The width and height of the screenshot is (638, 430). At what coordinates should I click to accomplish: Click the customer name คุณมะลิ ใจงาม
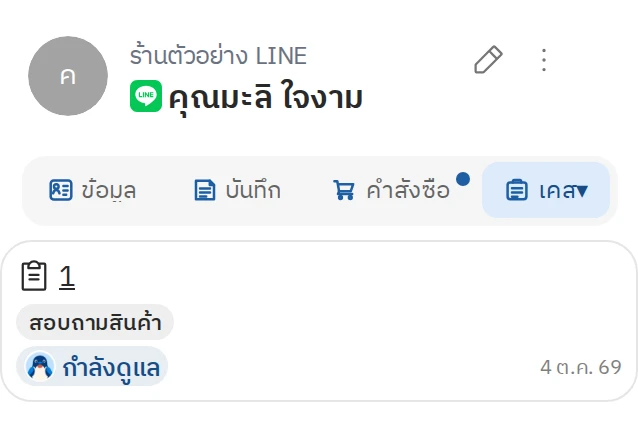[266, 98]
